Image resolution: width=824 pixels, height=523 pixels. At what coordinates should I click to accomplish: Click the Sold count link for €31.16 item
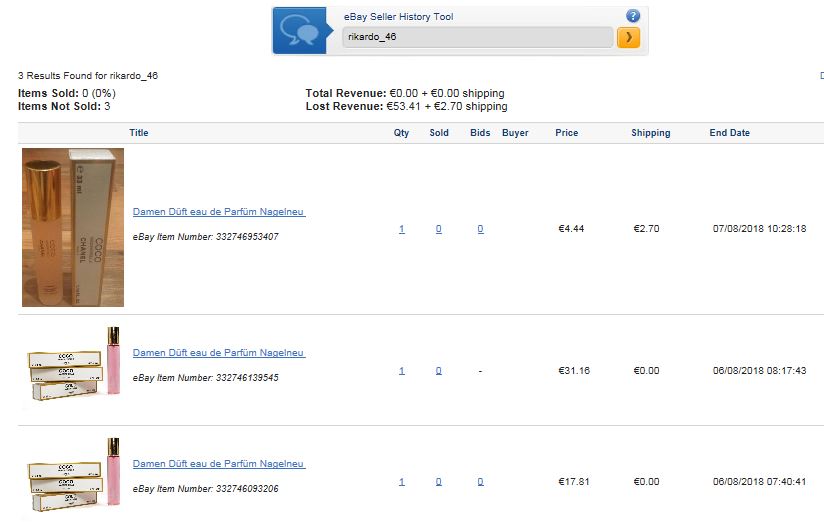(x=438, y=371)
